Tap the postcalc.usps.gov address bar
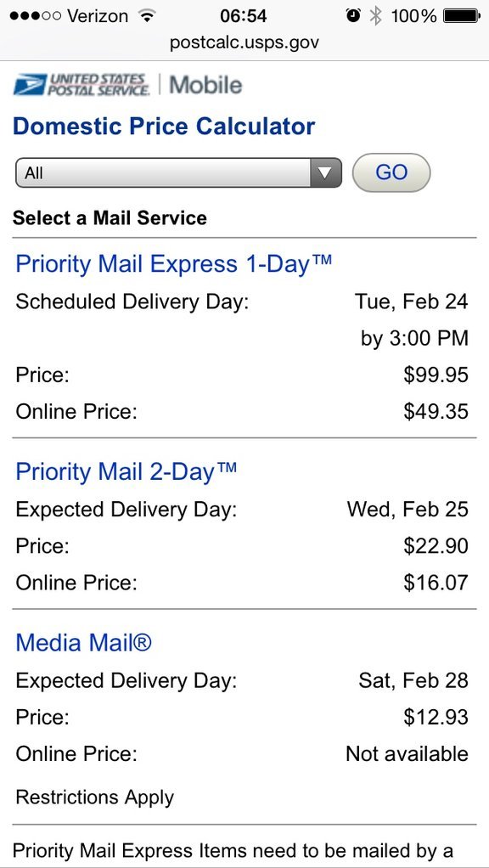Viewport: 489px width, 868px height. point(244,42)
